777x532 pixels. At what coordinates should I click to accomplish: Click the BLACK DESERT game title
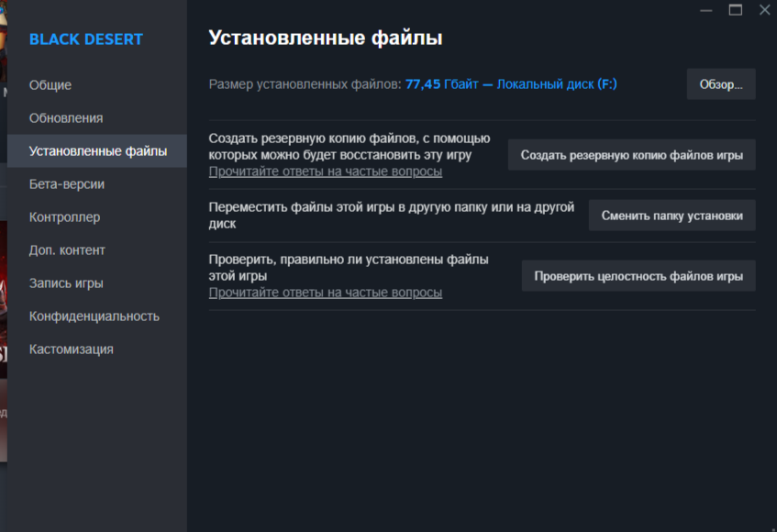point(85,39)
